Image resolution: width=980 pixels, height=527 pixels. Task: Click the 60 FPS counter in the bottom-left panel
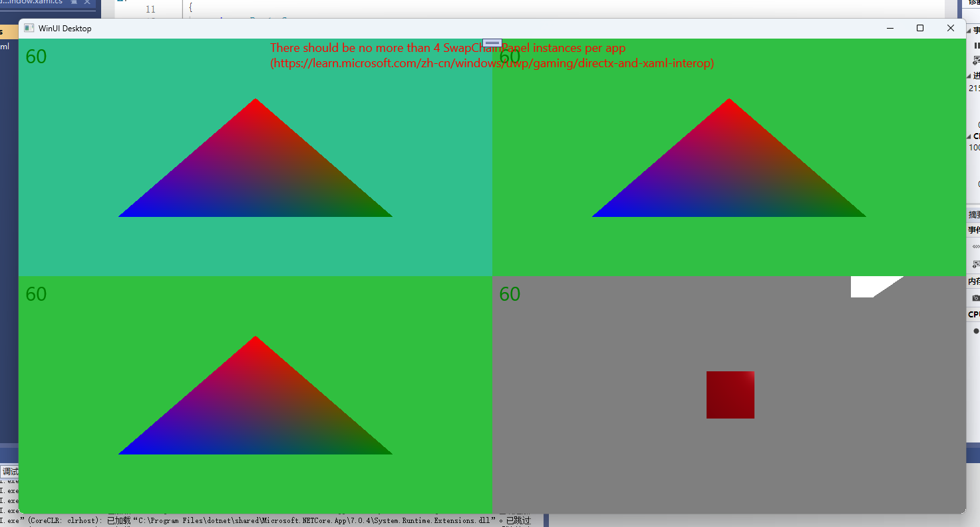[x=36, y=294]
